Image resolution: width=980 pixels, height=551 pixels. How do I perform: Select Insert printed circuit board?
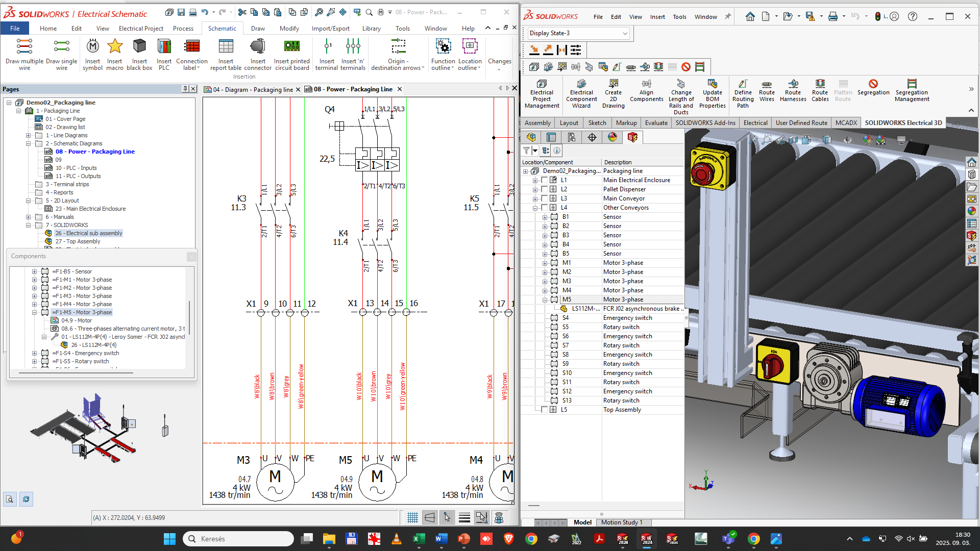click(292, 54)
